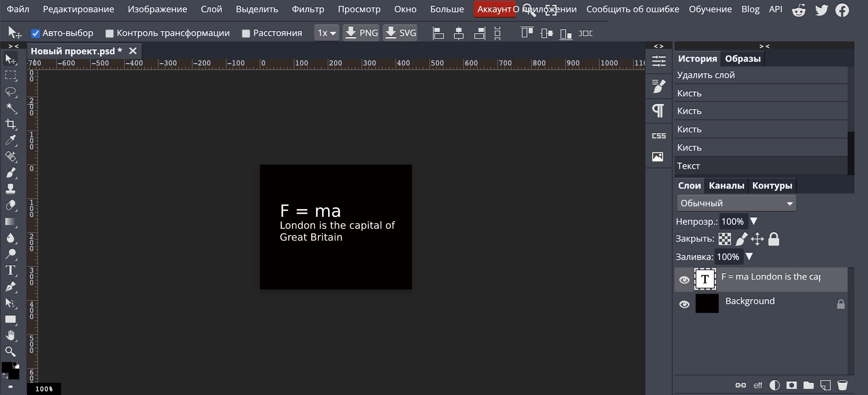This screenshot has width=868, height=395.
Task: Activate the Magic Wand tool
Action: point(11,108)
